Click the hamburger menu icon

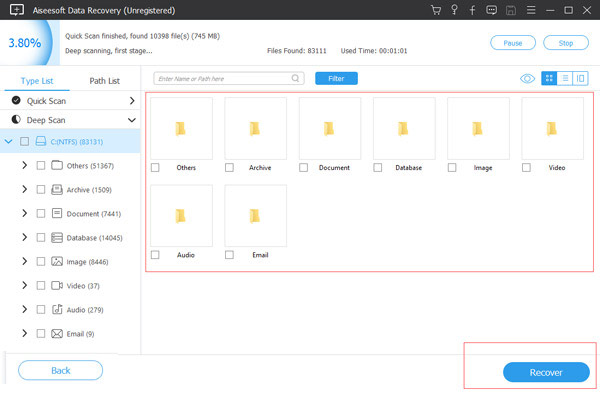pyautogui.click(x=531, y=10)
